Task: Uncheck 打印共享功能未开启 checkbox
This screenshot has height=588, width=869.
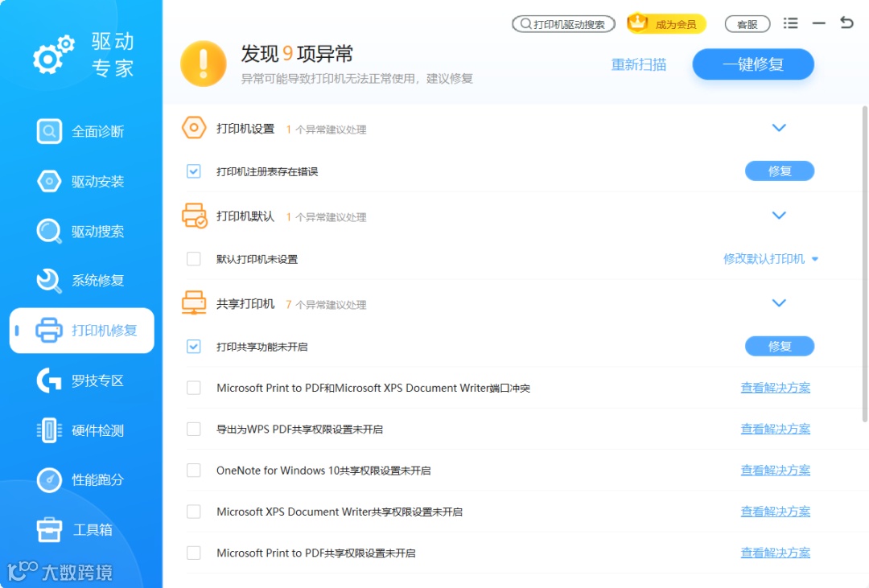Action: pyautogui.click(x=193, y=347)
